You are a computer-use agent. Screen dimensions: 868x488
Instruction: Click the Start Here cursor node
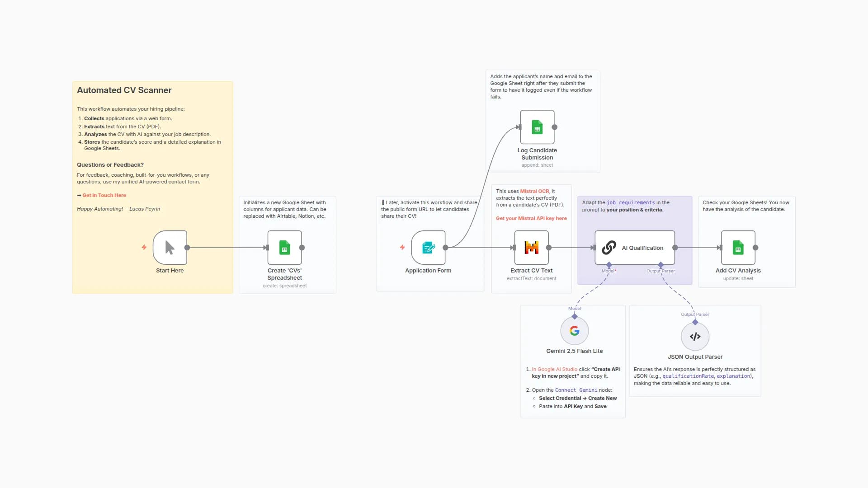pos(170,248)
